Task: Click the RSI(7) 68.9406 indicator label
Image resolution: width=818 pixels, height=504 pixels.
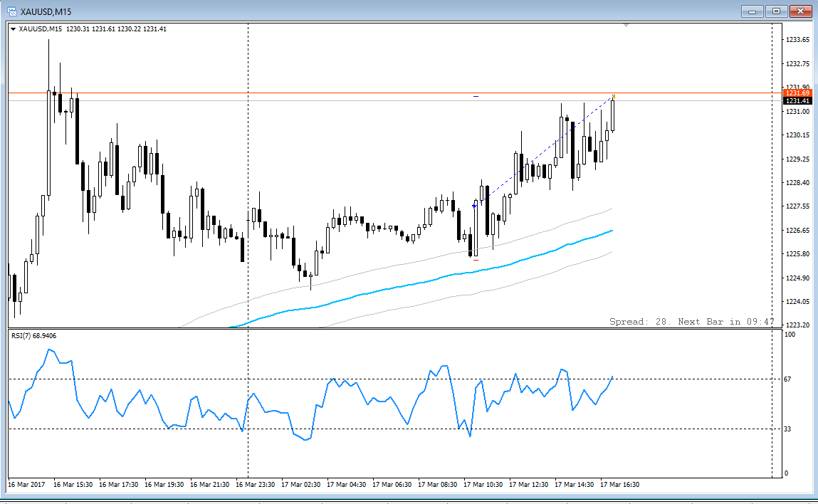Action: [34, 336]
